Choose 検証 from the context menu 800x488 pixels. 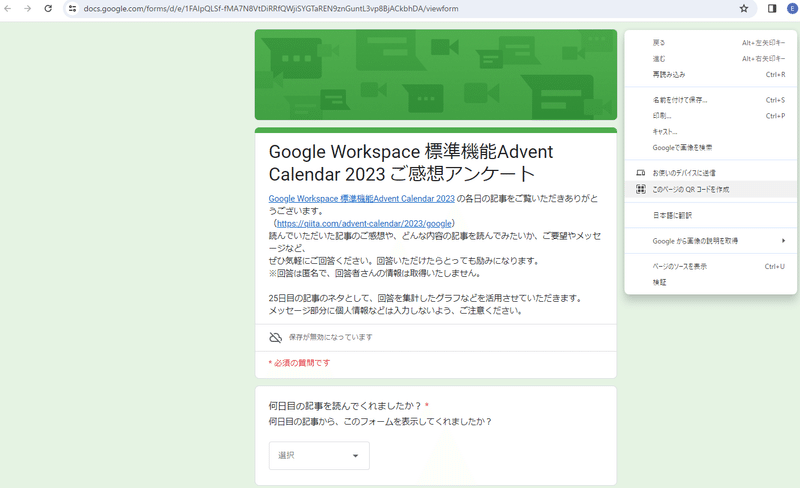tap(711, 282)
